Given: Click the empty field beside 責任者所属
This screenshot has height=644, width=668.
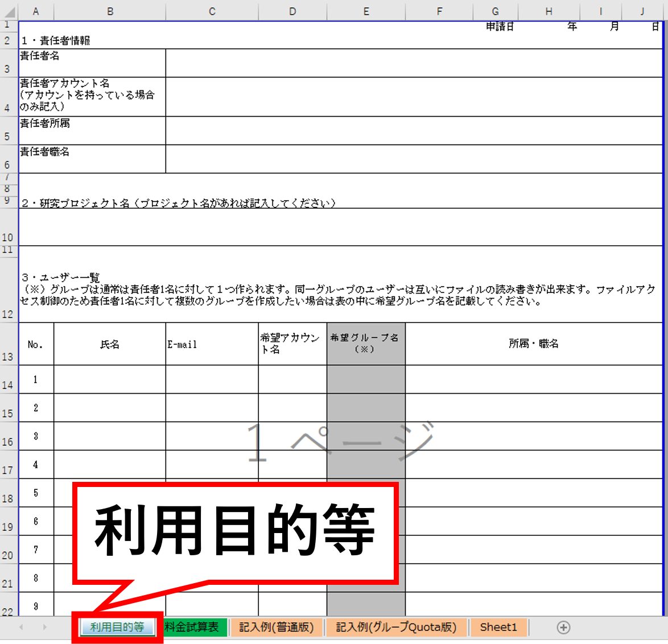Looking at the screenshot, I should [x=414, y=131].
